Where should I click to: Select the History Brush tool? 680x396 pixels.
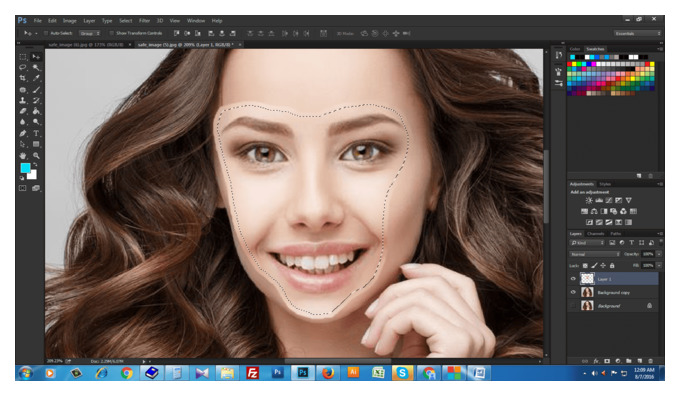click(36, 101)
